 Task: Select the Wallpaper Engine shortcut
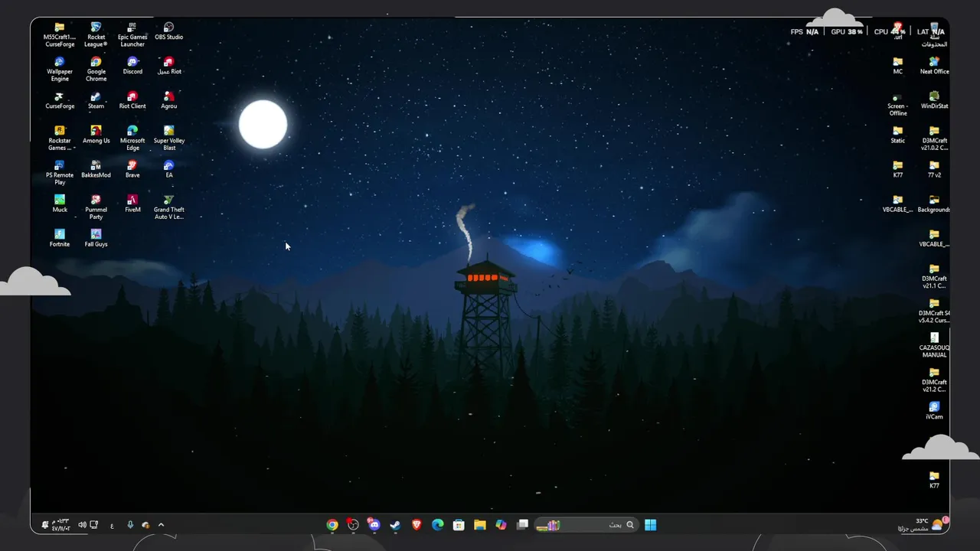click(60, 70)
